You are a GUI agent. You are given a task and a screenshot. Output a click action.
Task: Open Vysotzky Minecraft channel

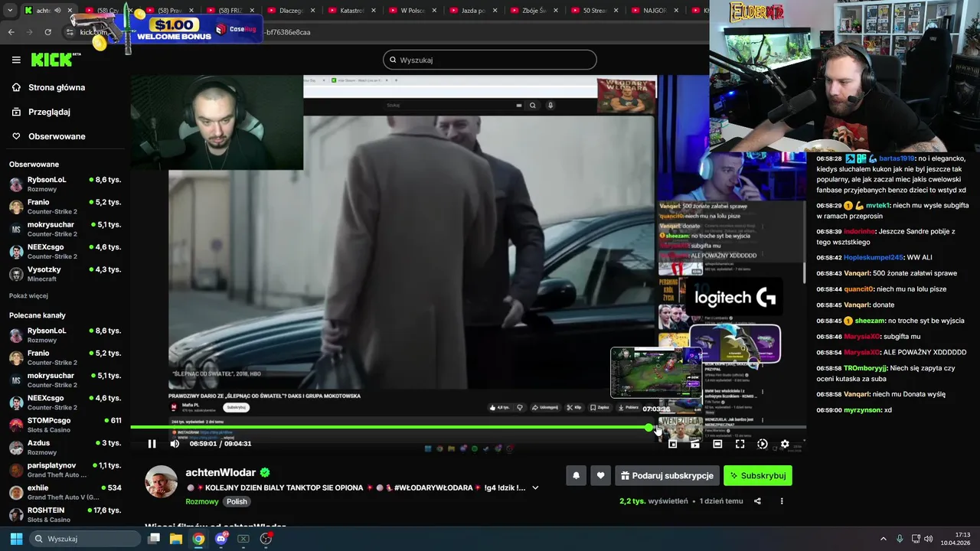coord(65,274)
